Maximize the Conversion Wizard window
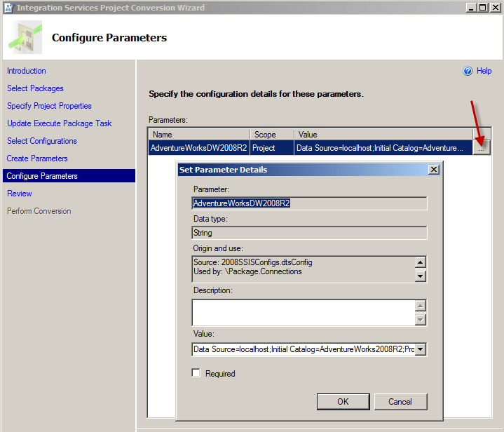This screenshot has height=432, width=504. [x=483, y=8]
